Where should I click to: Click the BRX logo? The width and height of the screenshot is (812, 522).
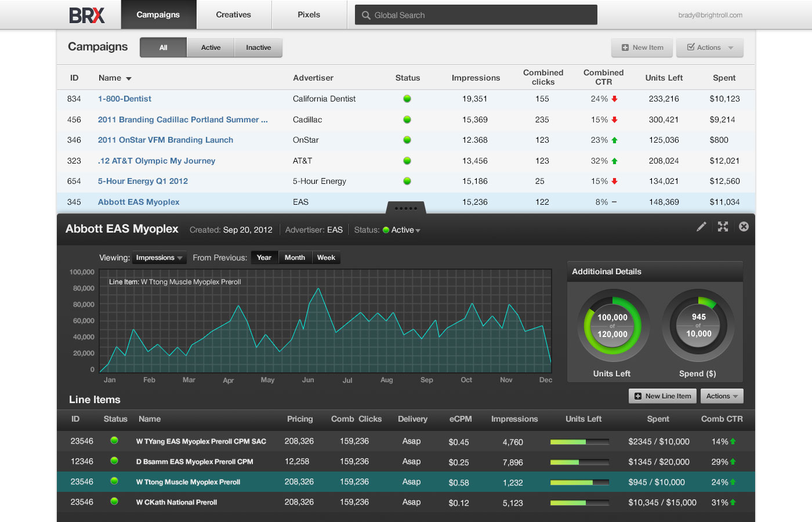pos(87,15)
